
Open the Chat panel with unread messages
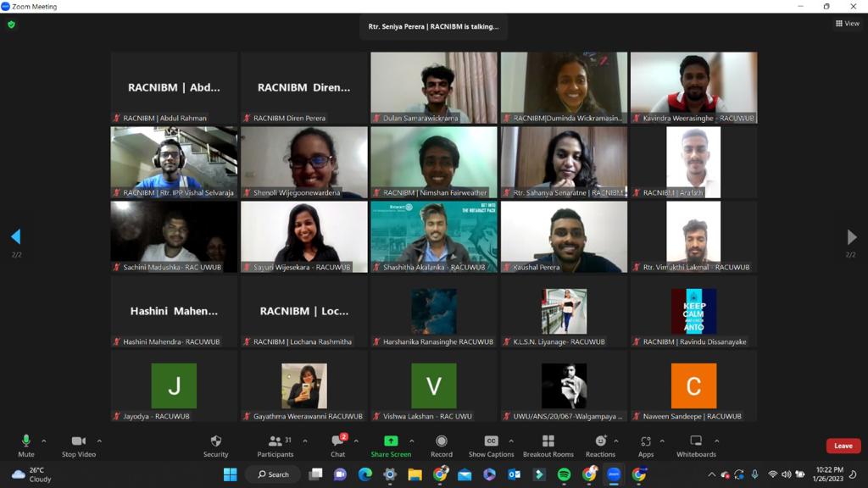tap(337, 446)
